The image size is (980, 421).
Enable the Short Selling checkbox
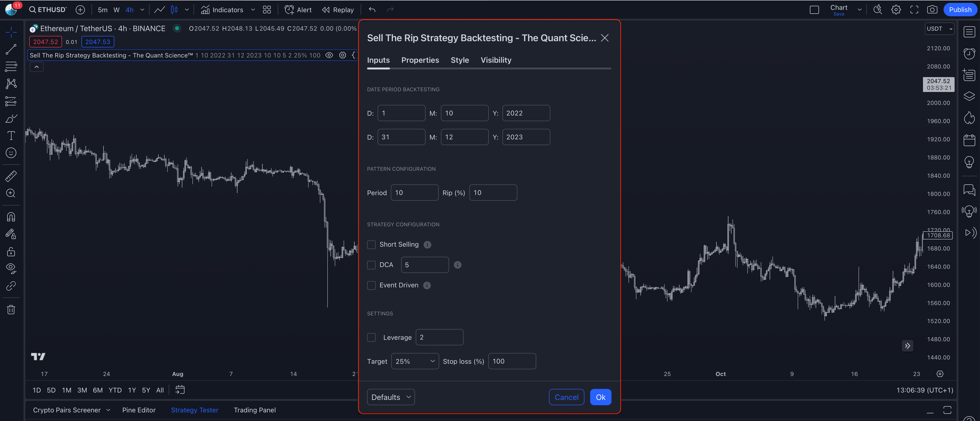[371, 245]
